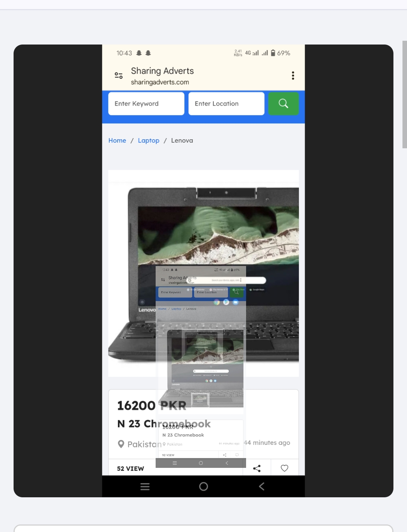Favorite the listing with the heart icon
407x532 pixels.
click(285, 468)
